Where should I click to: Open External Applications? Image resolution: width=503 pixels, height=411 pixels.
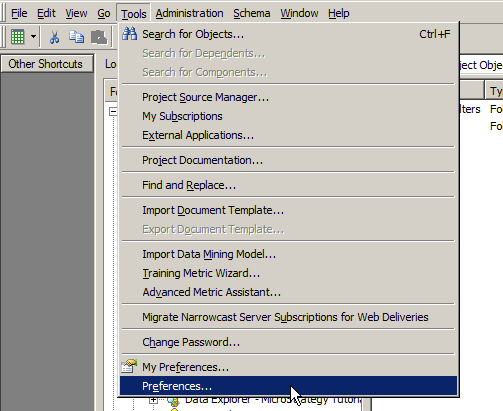point(288,135)
